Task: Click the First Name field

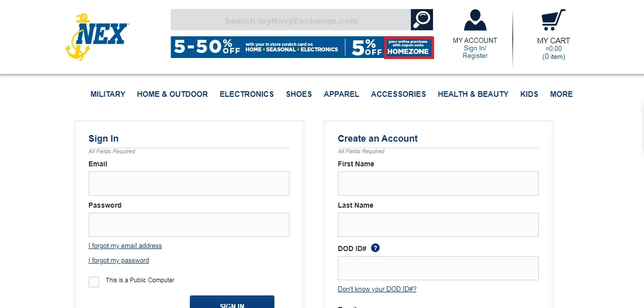Action: pyautogui.click(x=438, y=183)
